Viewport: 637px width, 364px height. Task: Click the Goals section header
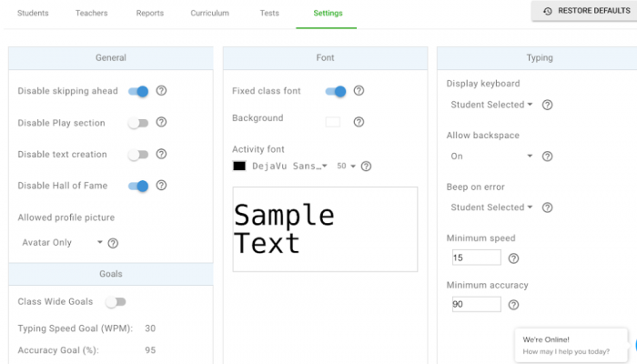point(111,274)
